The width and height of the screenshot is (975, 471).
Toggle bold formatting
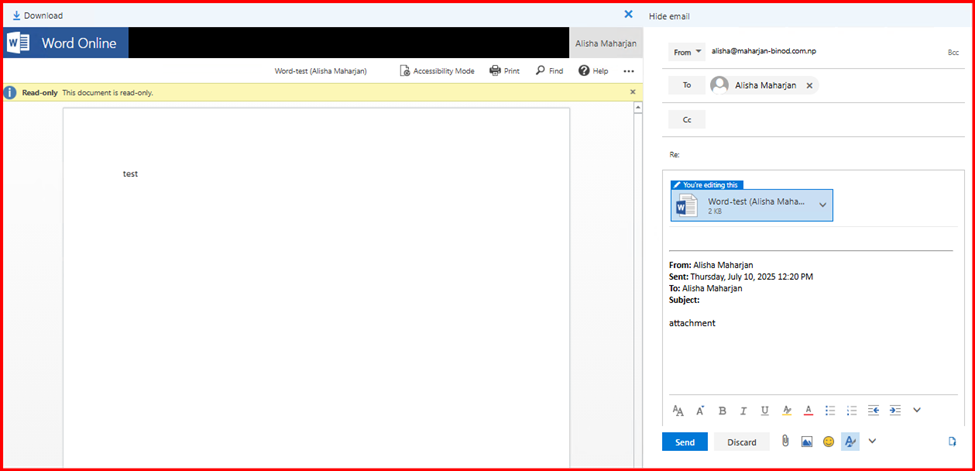[722, 410]
